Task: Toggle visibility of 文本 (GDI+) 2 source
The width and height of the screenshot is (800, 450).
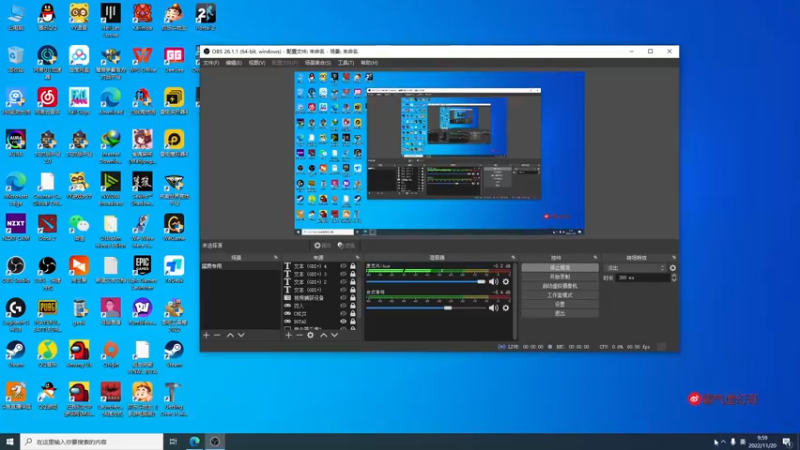Action: [343, 282]
